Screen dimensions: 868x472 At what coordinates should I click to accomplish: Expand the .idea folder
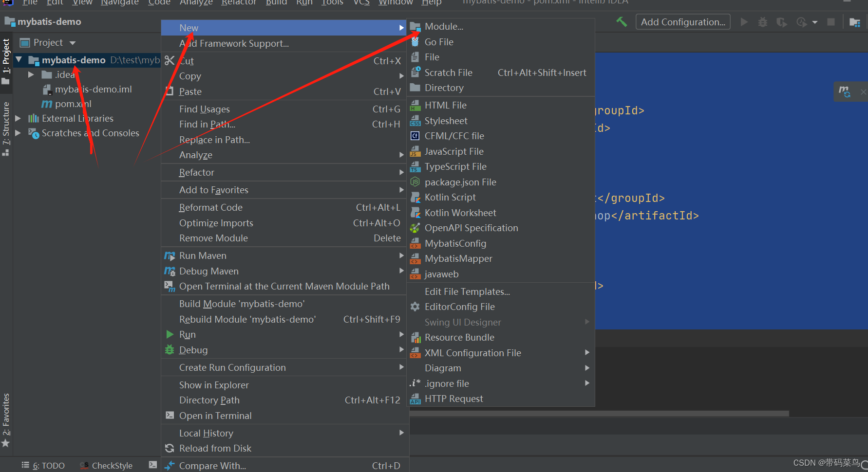pyautogui.click(x=31, y=74)
